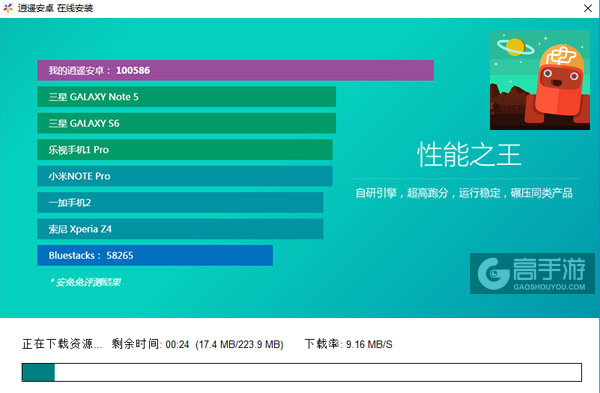
Task: Click the blue Bluestacks 58265 bar
Action: click(x=155, y=255)
